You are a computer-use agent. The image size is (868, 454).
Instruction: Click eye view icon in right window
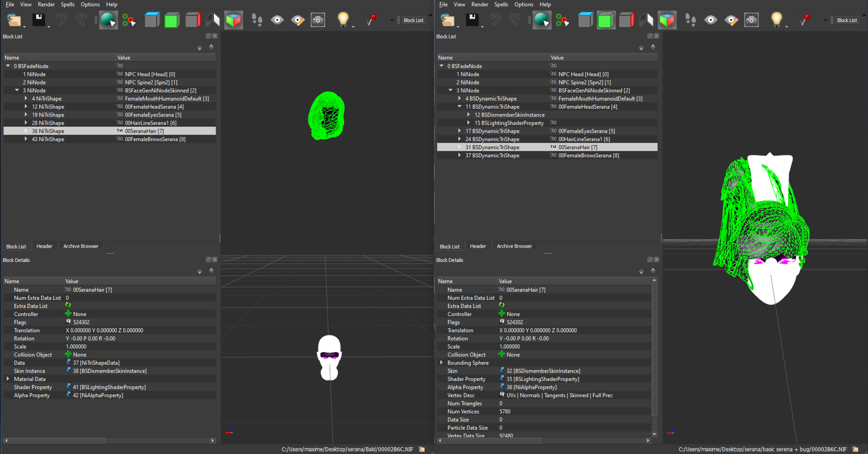711,20
